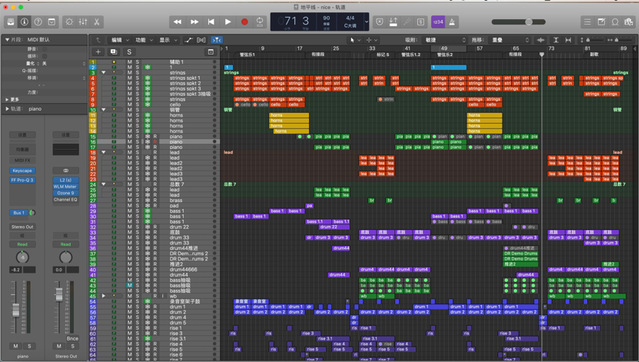Image resolution: width=639 pixels, height=362 pixels.
Task: Adjust the master volume slider knob
Action: [x=529, y=22]
